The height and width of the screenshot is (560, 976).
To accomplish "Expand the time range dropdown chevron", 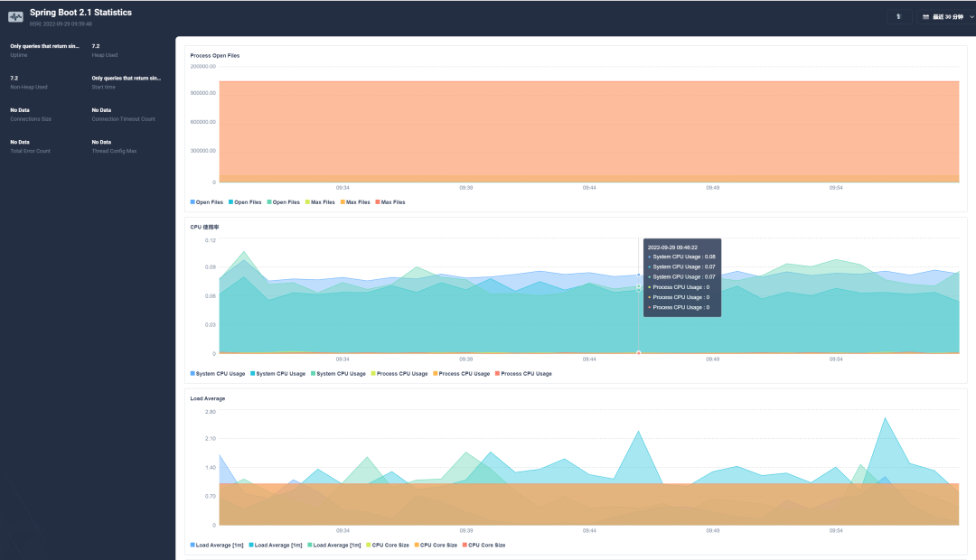I will (x=971, y=17).
